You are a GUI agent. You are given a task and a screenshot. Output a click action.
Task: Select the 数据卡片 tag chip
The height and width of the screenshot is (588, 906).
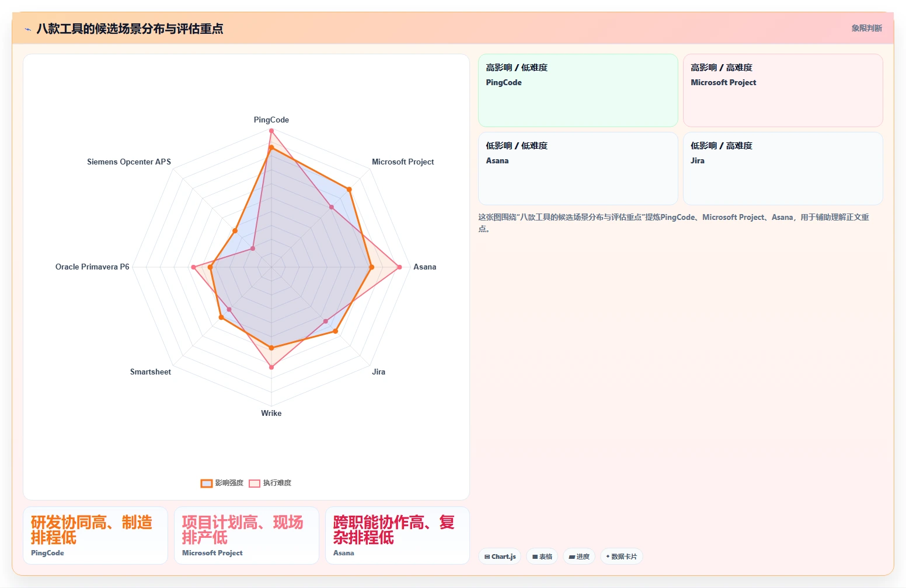tap(622, 556)
